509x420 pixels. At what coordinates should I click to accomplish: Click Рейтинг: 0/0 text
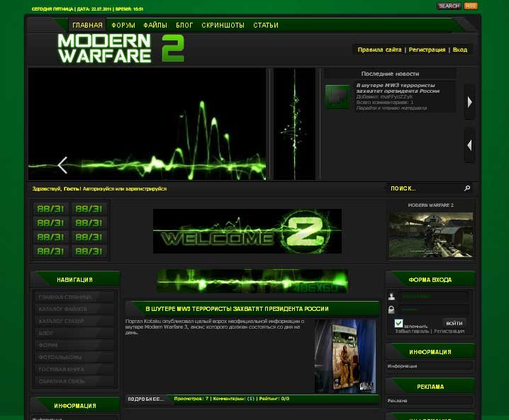click(x=274, y=399)
